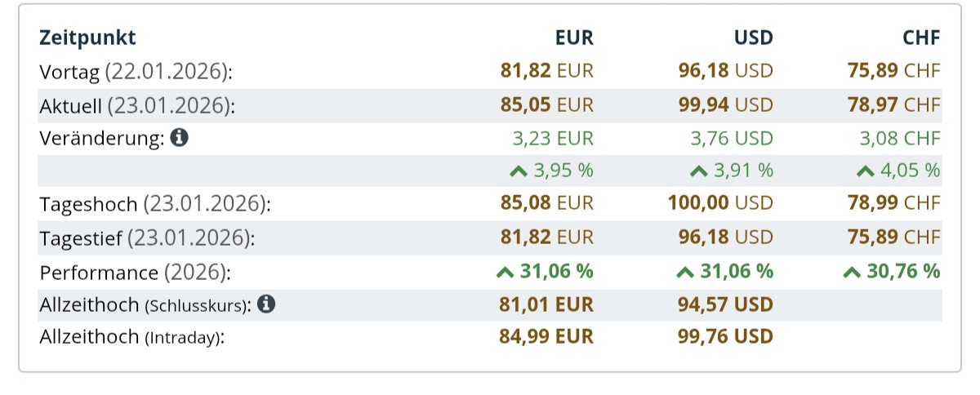Select the USD column header
980x395 pixels.
click(752, 38)
